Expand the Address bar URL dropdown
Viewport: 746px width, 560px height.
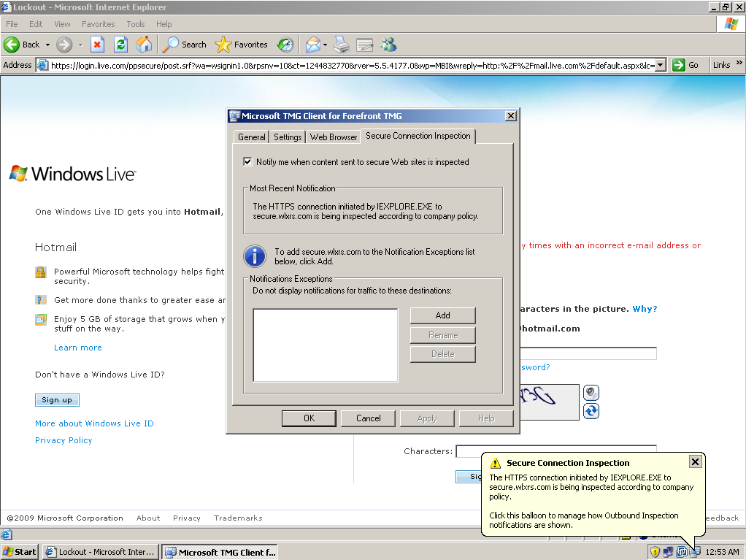coord(661,65)
